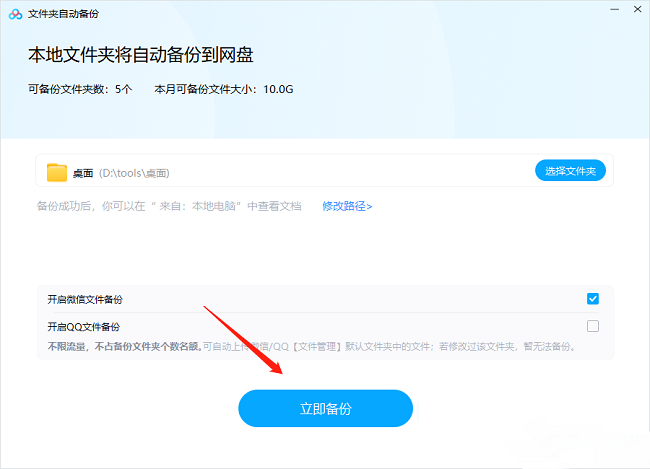Click the Baidu Netdisk cloud logo icon
The width and height of the screenshot is (650, 469).
(x=15, y=14)
